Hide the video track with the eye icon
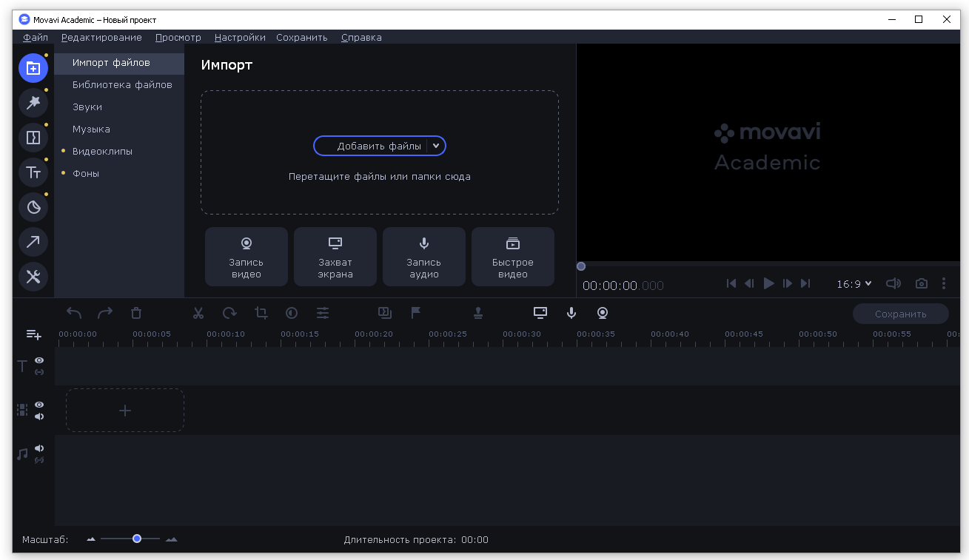Screen dimensions: 969x560 [39, 405]
